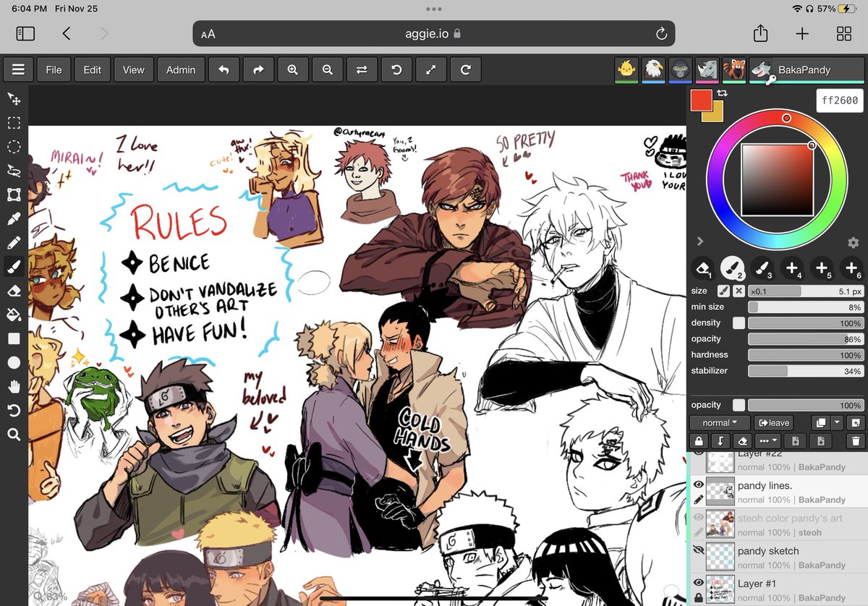868x606 pixels.
Task: Adjust the brush size slider
Action: pos(805,291)
